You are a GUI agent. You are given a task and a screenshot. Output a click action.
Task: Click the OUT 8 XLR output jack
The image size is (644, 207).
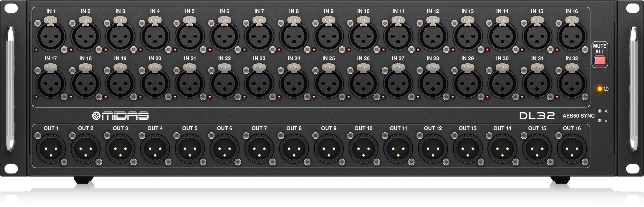pos(294,149)
